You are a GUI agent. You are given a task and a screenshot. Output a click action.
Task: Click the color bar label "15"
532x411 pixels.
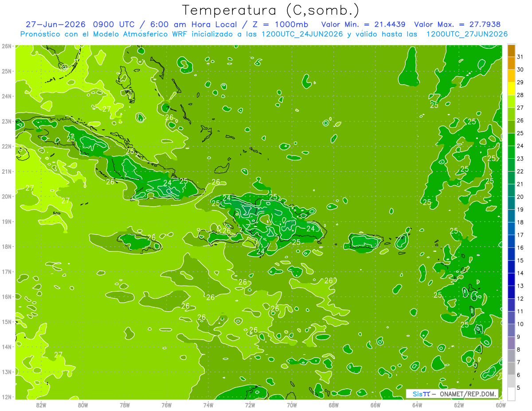coord(520,260)
